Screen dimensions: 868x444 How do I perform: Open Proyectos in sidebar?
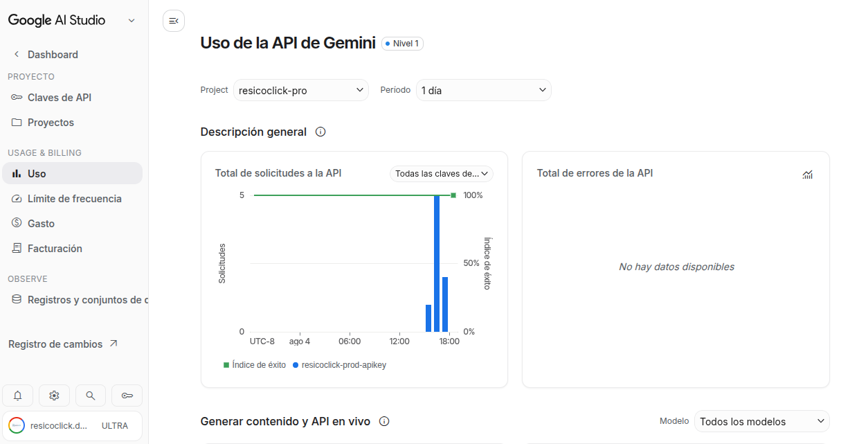tap(72, 123)
